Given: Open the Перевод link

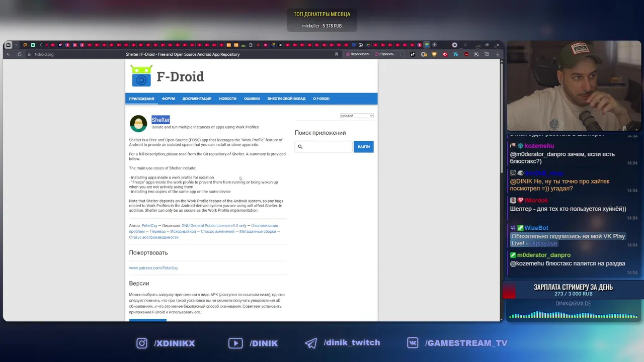Looking at the screenshot, I should [157, 231].
